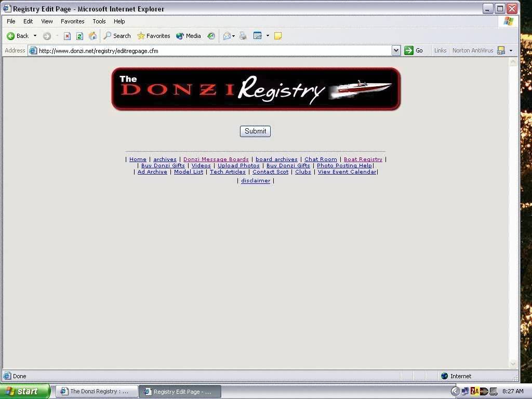This screenshot has height=399, width=532.
Task: Click the Submit button
Action: tap(255, 131)
